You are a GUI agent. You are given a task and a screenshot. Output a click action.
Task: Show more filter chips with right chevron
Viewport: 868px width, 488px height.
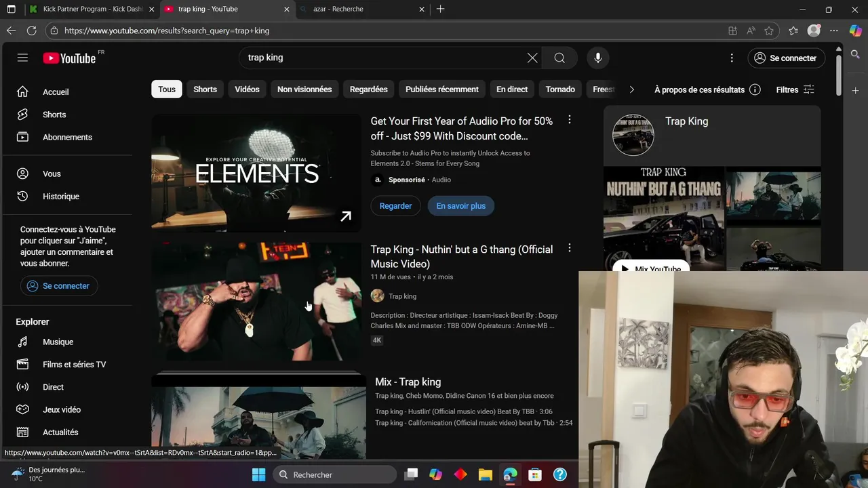[631, 89]
